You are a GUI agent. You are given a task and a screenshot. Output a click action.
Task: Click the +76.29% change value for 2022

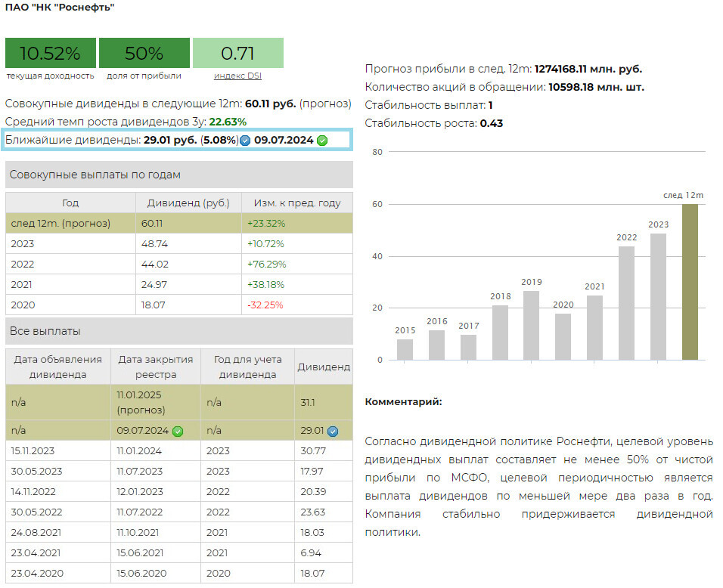click(x=266, y=265)
